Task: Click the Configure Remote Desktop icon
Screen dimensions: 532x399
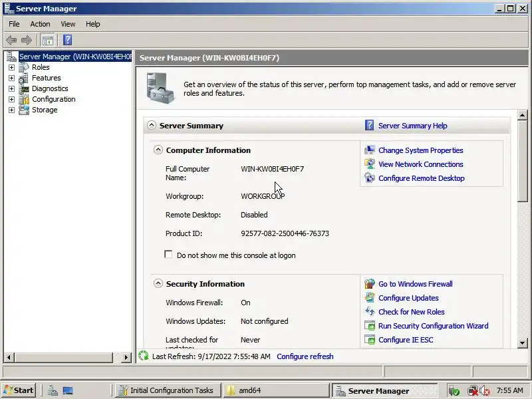Action: (x=370, y=178)
